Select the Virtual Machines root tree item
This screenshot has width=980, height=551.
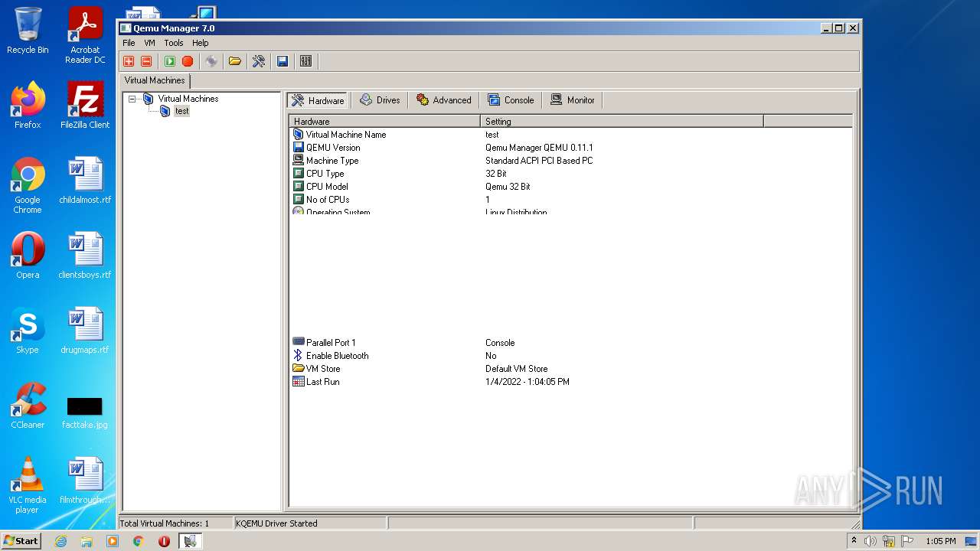pyautogui.click(x=188, y=99)
